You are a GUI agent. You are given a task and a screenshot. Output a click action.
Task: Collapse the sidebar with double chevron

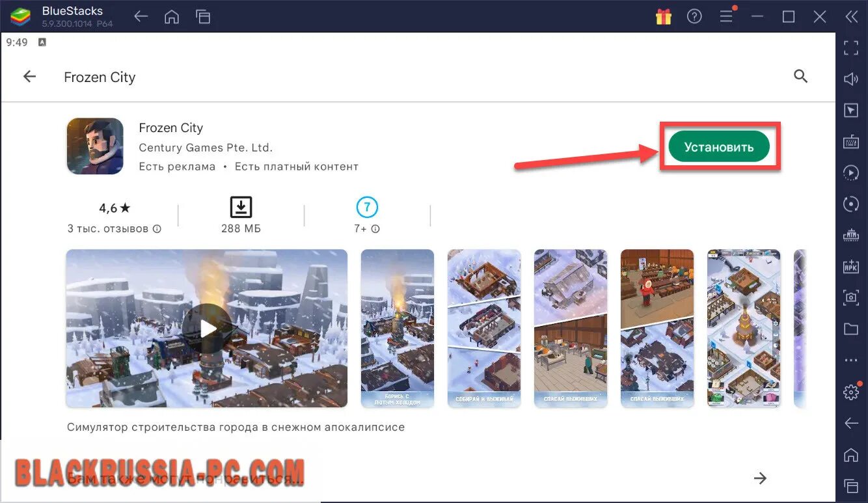point(852,17)
